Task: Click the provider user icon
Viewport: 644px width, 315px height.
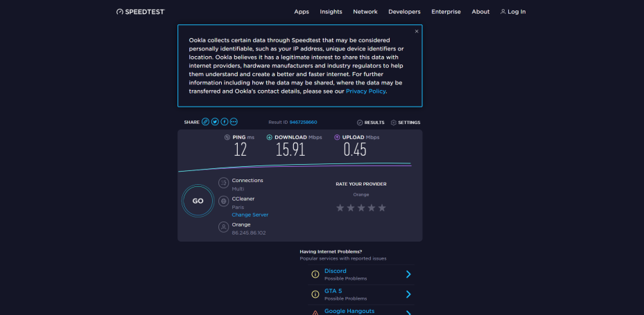Action: tap(223, 227)
